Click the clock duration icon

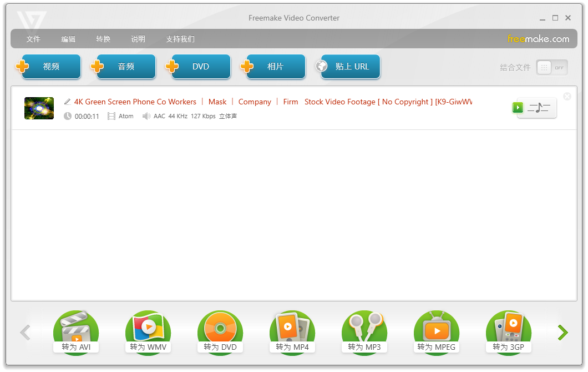pyautogui.click(x=68, y=117)
